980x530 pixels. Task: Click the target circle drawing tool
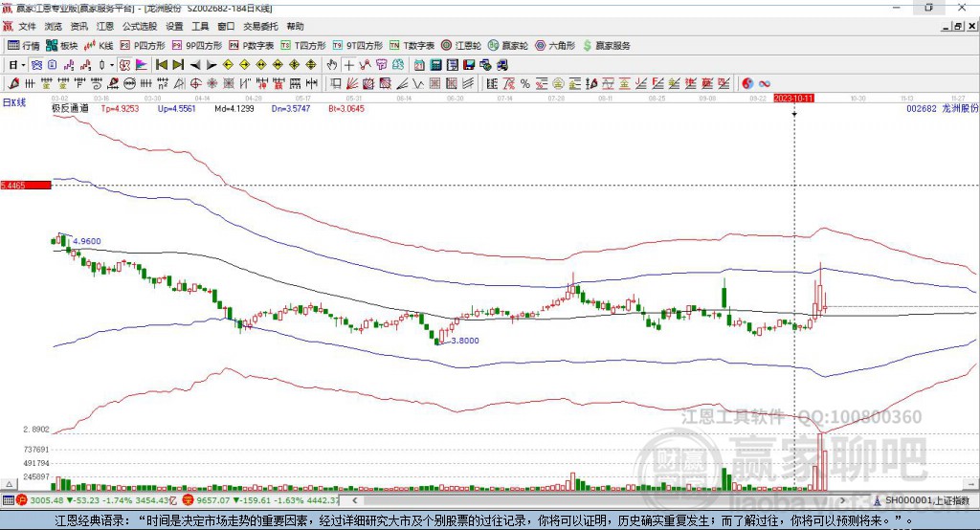(x=195, y=84)
